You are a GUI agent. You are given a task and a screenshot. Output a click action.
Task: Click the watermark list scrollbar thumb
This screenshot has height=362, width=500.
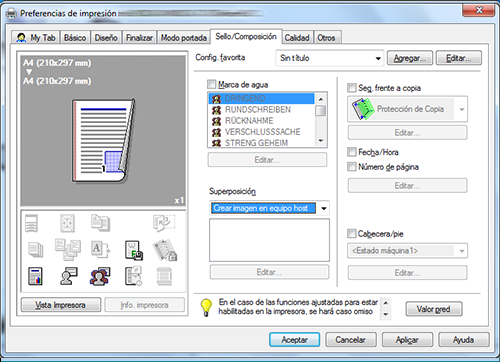click(321, 111)
